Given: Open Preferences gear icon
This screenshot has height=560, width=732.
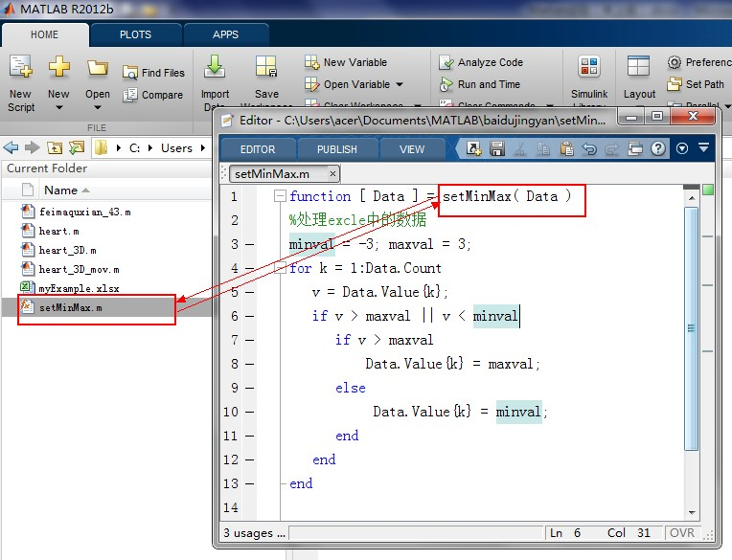Looking at the screenshot, I should [x=675, y=62].
